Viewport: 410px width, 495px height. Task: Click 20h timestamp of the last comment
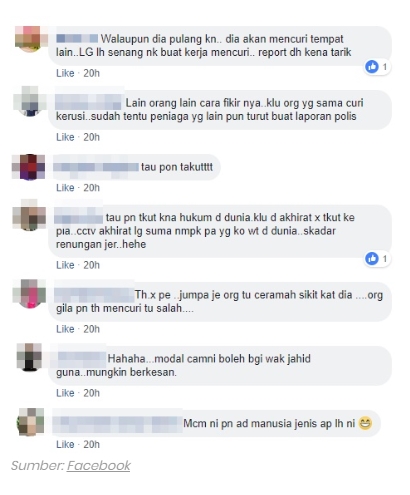(x=91, y=444)
